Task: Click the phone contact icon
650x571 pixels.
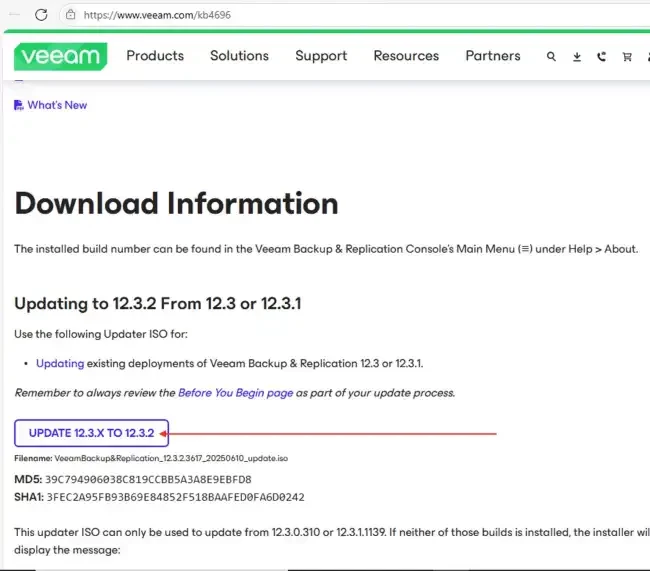Action: point(601,57)
